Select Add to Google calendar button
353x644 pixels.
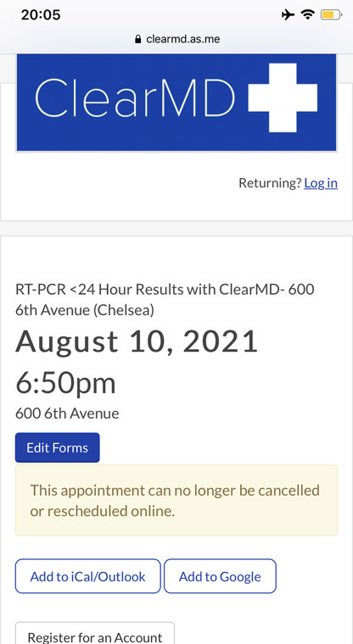220,576
